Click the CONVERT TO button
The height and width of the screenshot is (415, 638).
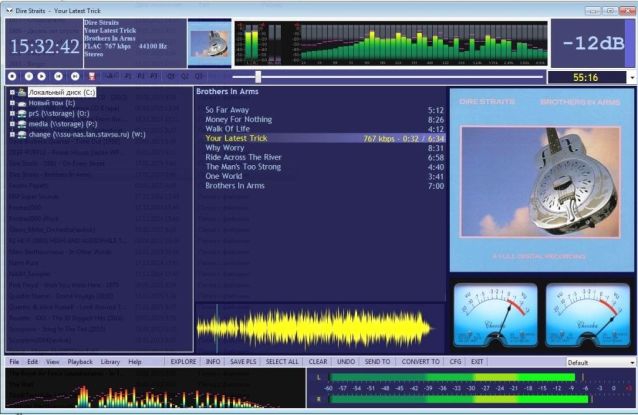point(421,362)
